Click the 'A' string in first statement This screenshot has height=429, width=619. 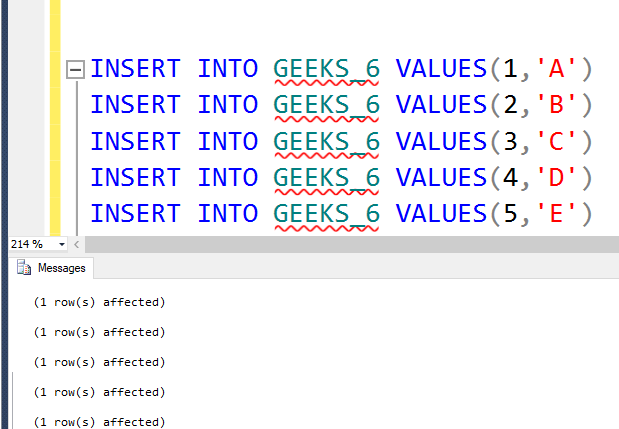(x=556, y=69)
